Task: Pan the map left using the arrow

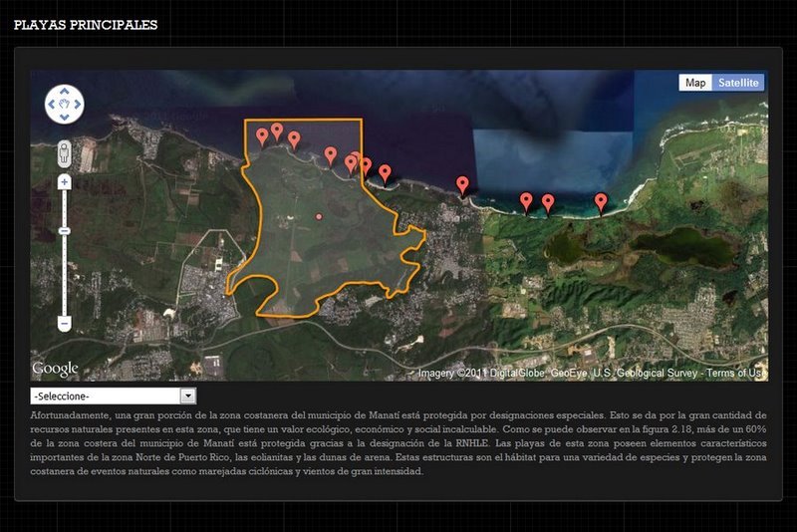Action: coord(52,104)
